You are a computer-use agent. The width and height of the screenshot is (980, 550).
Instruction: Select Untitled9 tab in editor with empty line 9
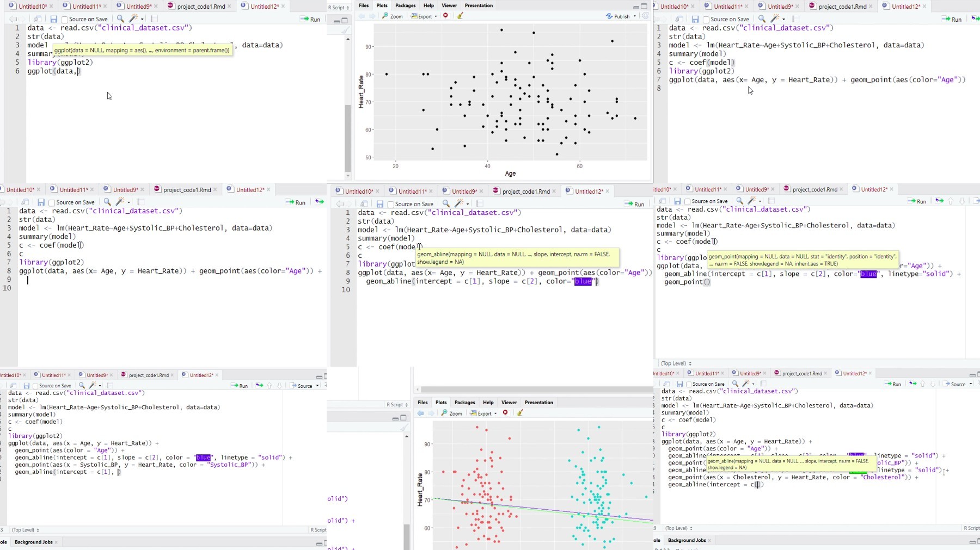point(125,190)
